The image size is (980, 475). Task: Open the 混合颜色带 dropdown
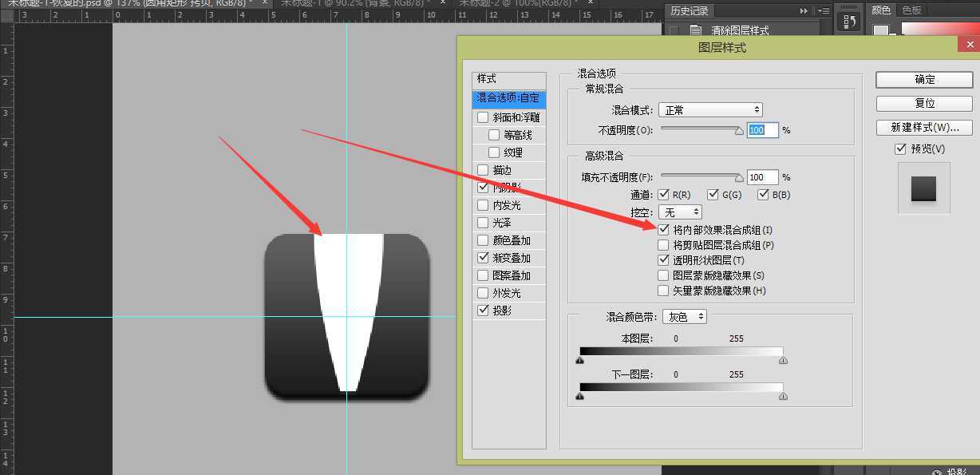pyautogui.click(x=684, y=316)
